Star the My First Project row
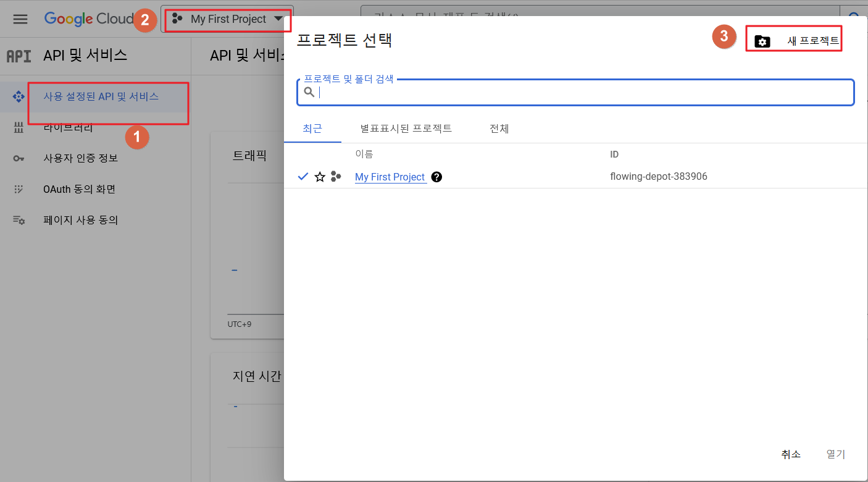 (320, 177)
